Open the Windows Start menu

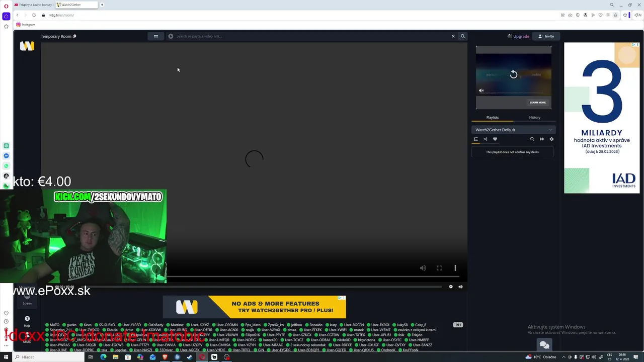[6, 357]
